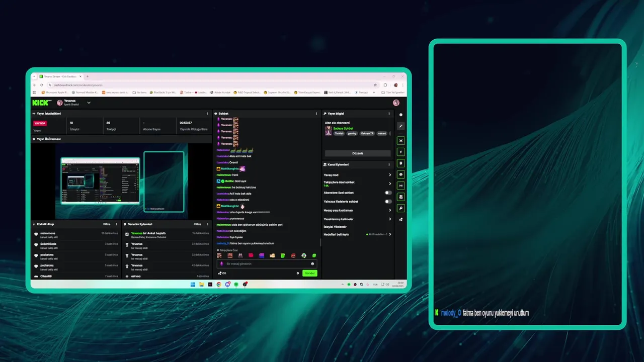Click the green Gönder button
Screen dimensions: 644x362
tap(309, 273)
